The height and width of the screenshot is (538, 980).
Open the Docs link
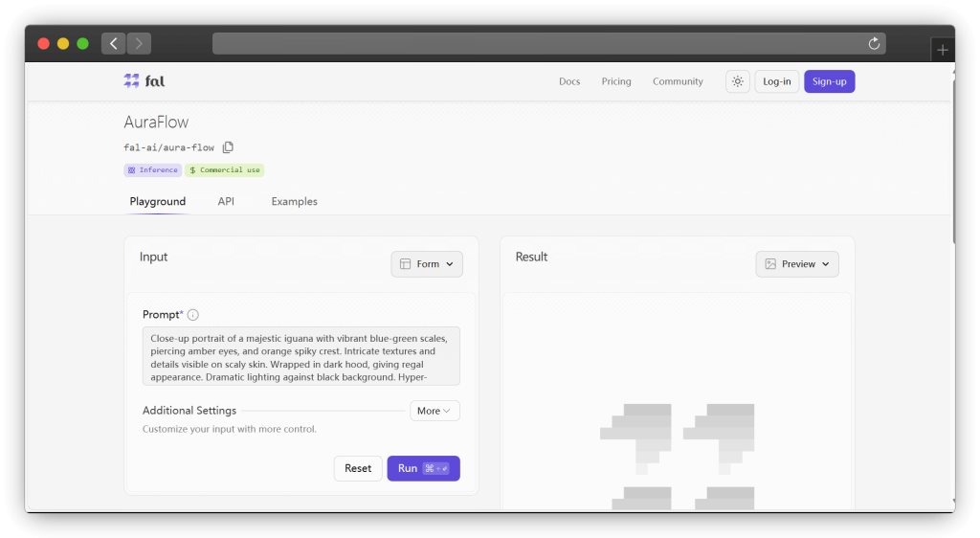tap(569, 81)
